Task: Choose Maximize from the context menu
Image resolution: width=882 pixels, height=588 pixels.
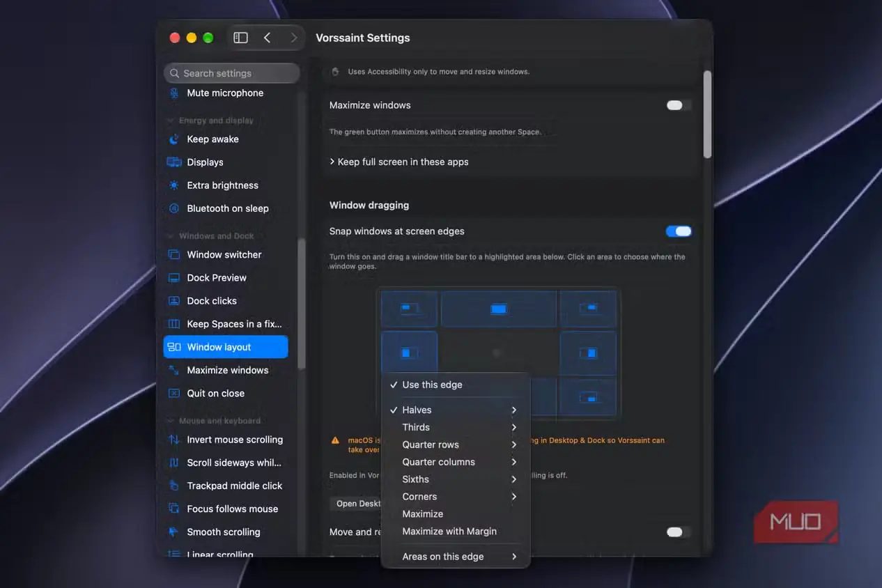Action: pos(456,514)
